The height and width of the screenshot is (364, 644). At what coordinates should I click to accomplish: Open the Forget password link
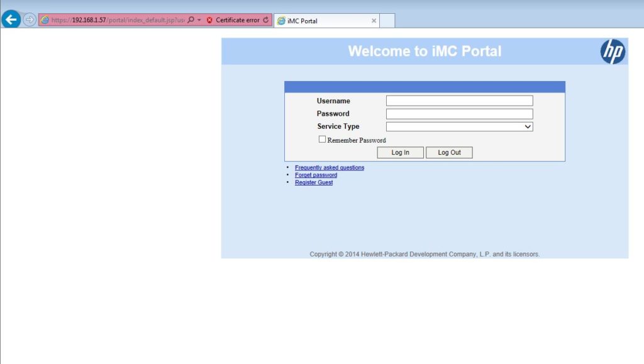tap(315, 175)
